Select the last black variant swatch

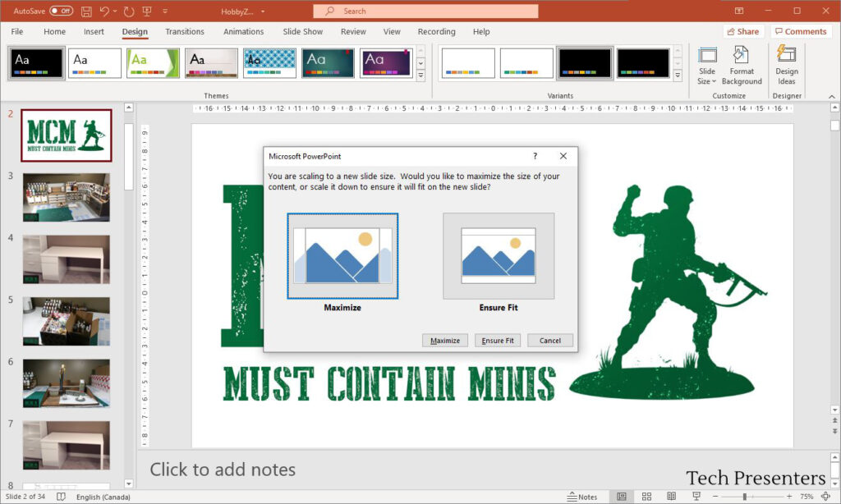[x=643, y=63]
